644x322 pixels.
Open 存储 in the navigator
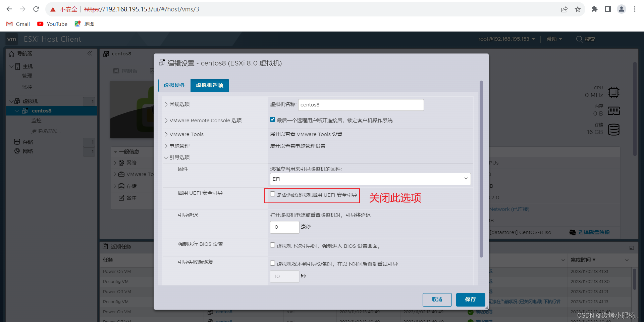tap(28, 142)
